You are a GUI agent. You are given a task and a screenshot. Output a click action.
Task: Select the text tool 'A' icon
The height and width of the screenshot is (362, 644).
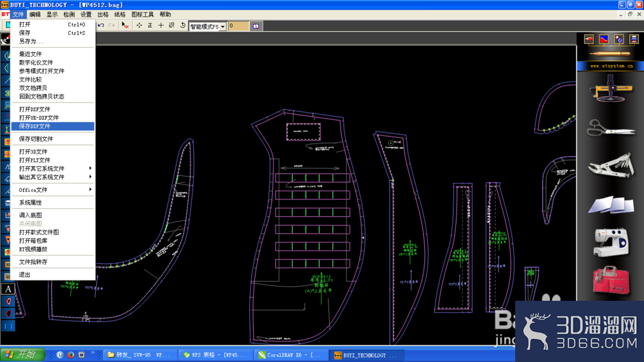click(8, 289)
